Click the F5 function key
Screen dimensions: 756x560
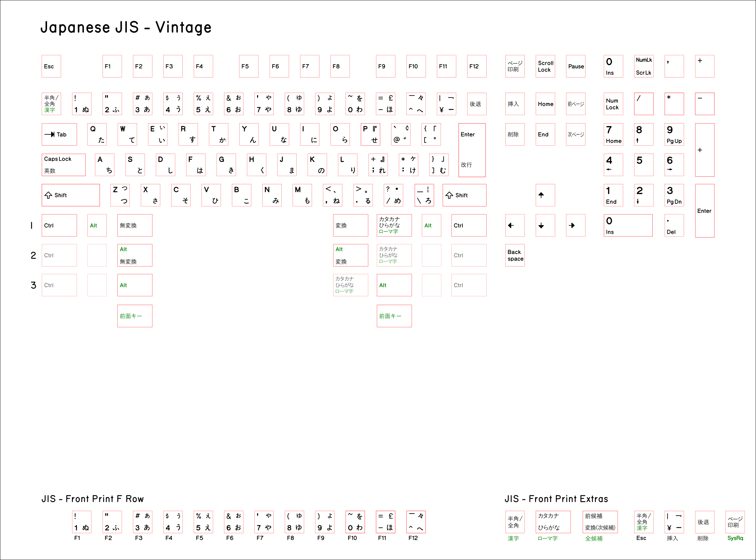[x=249, y=66]
